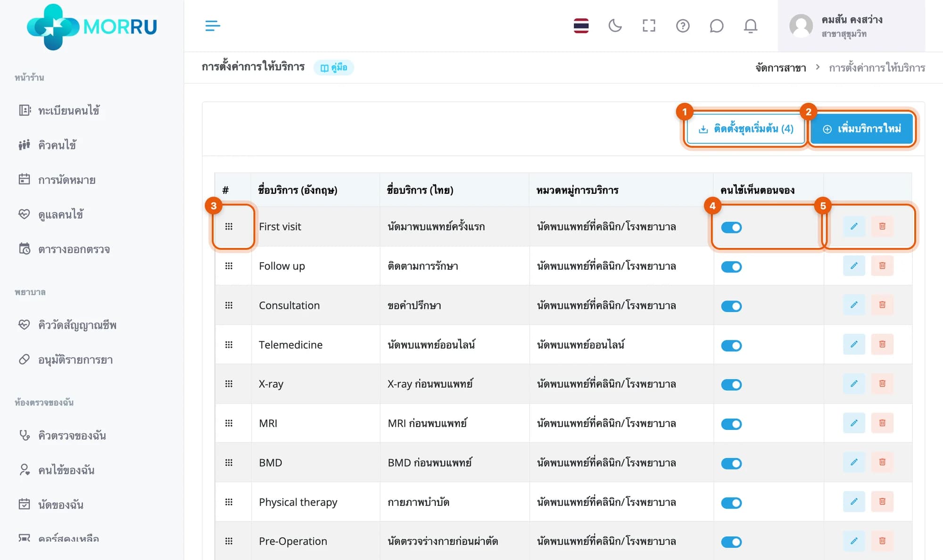Click จัดการสาขา breadcrumb link

(x=781, y=67)
